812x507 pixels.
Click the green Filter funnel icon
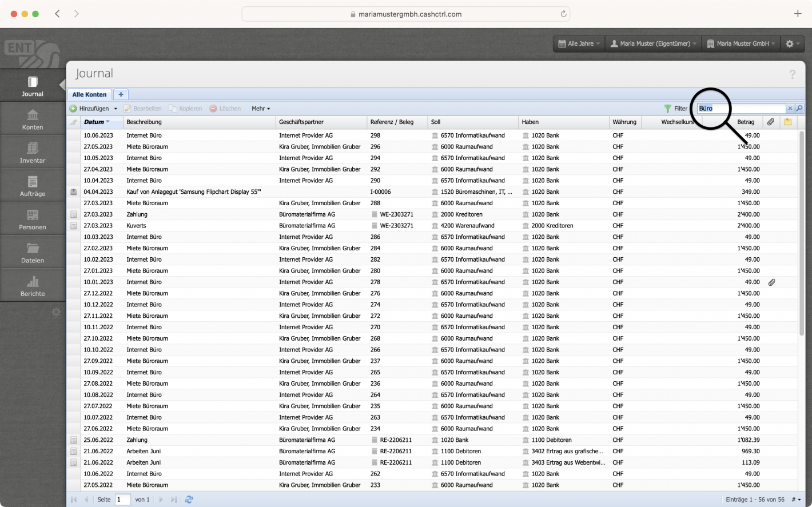[x=667, y=108]
